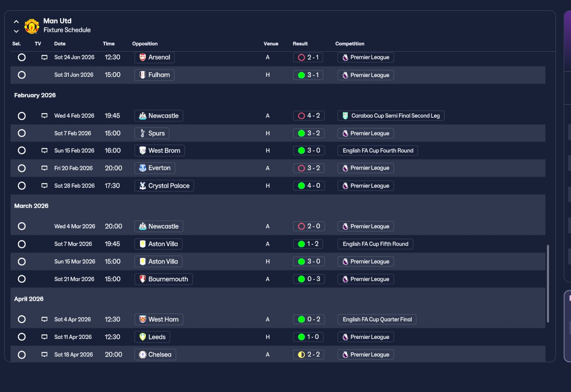Click the TV icon on the Everton row
Viewport: 571px width, 392px height.
[44, 168]
